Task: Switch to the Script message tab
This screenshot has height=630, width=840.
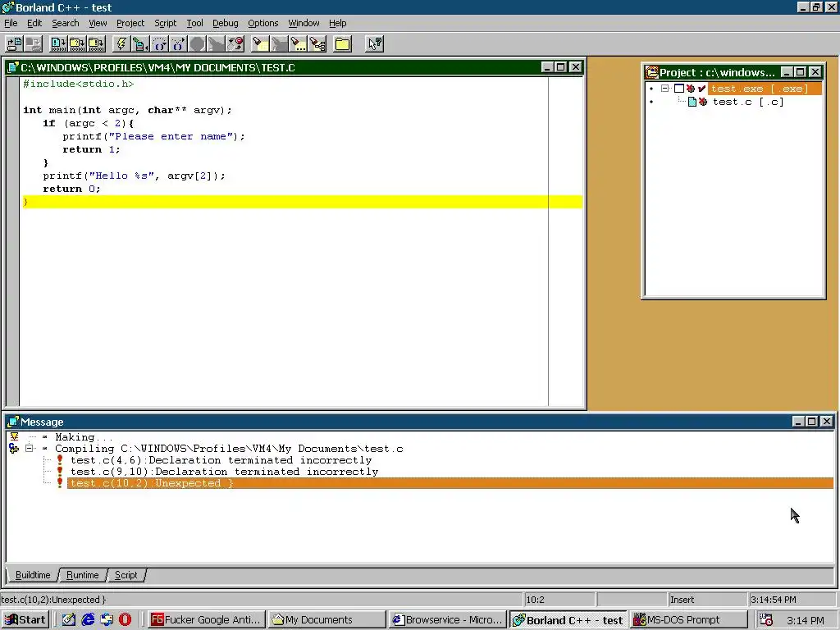Action: (126, 575)
